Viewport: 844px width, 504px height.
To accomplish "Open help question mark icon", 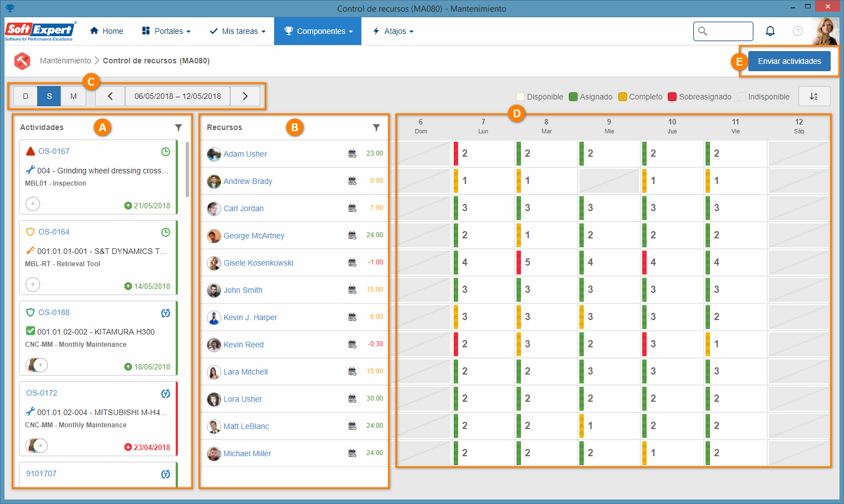I will click(798, 31).
